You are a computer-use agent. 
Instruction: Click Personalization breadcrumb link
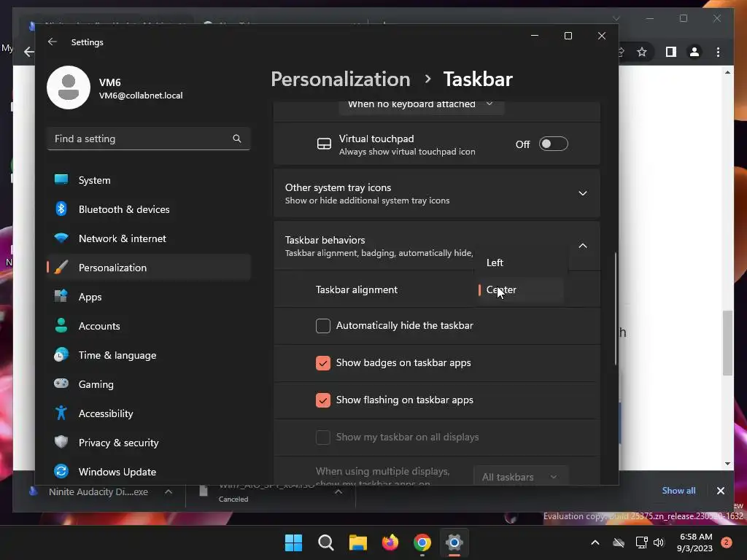[x=341, y=79]
